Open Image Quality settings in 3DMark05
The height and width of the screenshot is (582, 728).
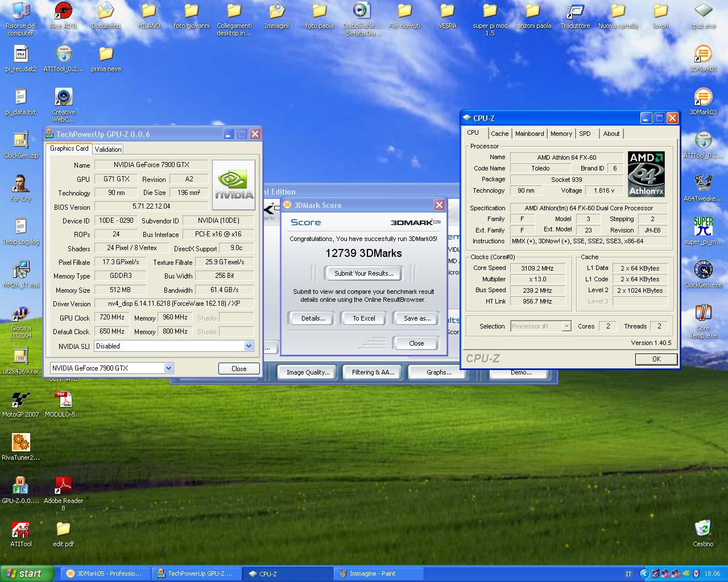point(308,372)
